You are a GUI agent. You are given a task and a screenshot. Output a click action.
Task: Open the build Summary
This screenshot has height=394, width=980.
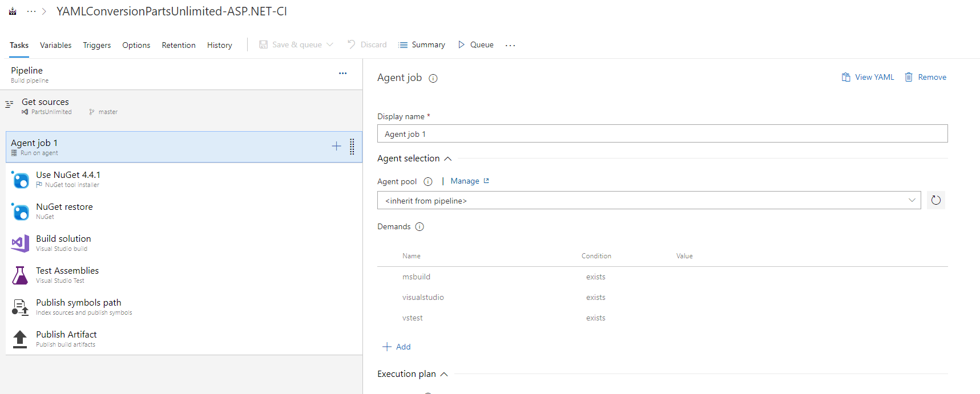click(422, 44)
